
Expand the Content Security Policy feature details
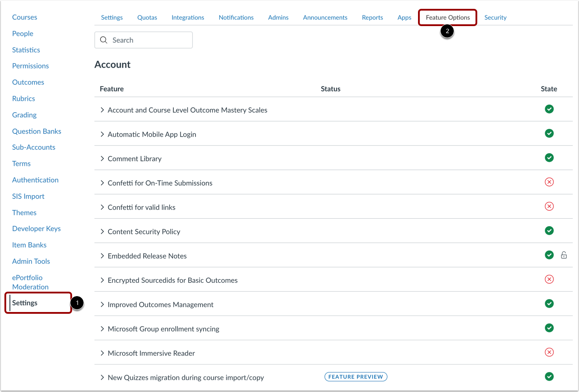coord(102,231)
